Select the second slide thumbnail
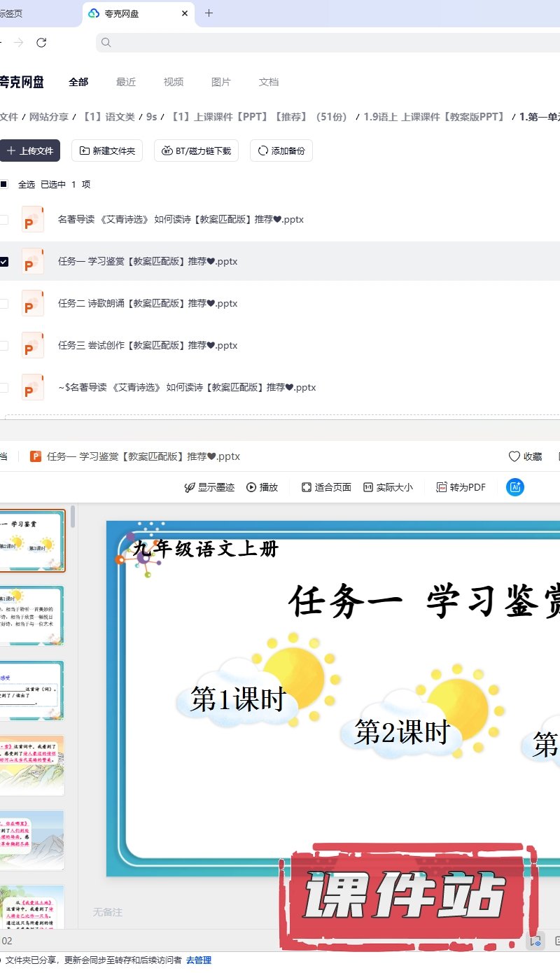Image resolution: width=560 pixels, height=973 pixels. [x=32, y=615]
